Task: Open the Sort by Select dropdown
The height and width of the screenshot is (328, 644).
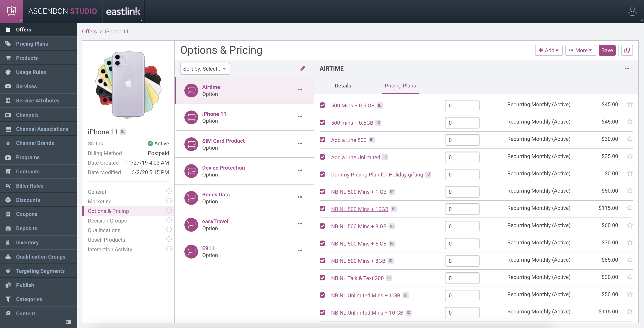Action: click(x=205, y=68)
